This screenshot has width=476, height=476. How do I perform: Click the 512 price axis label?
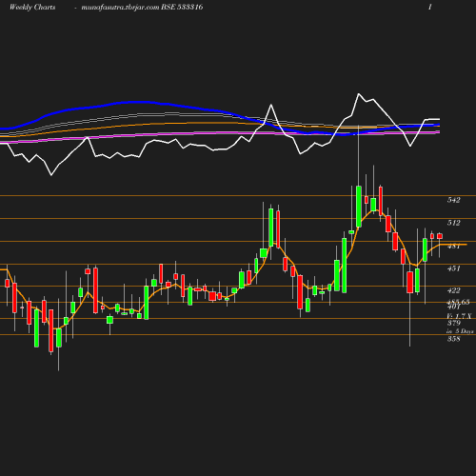pyautogui.click(x=453, y=223)
